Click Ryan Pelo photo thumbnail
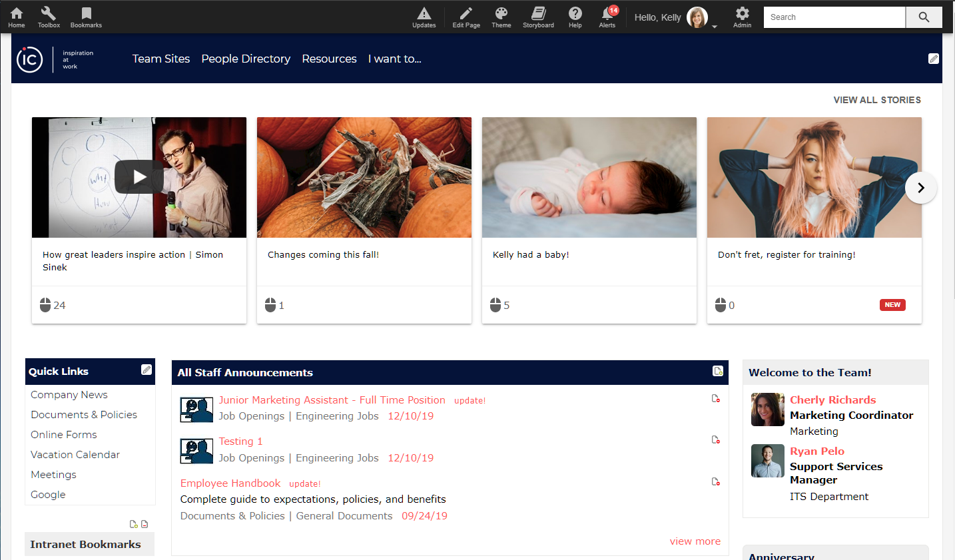The image size is (955, 560). click(x=768, y=461)
